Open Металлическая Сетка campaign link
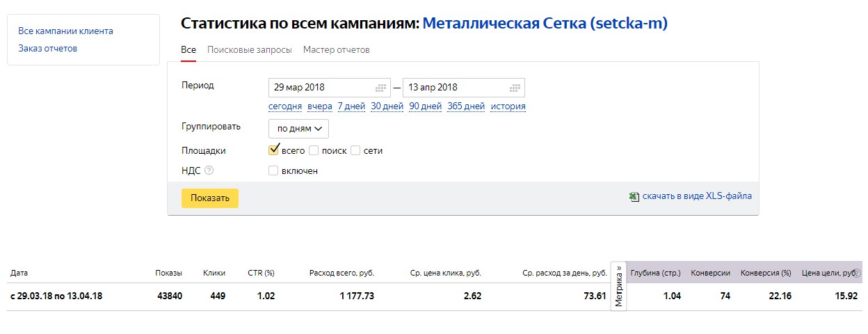868x334 pixels. [x=545, y=24]
